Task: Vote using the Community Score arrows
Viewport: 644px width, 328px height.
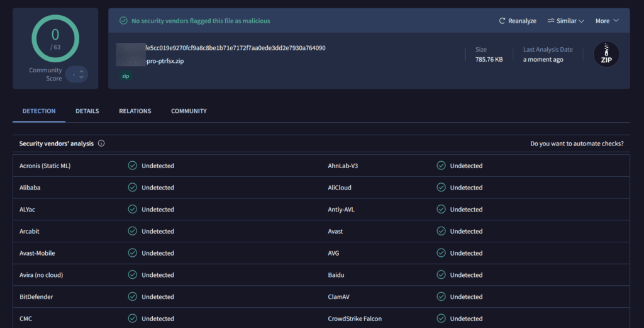Action: 80,74
